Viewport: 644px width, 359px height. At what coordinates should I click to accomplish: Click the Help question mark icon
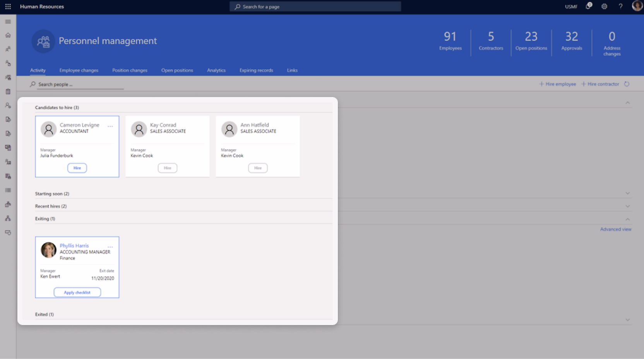coord(620,7)
